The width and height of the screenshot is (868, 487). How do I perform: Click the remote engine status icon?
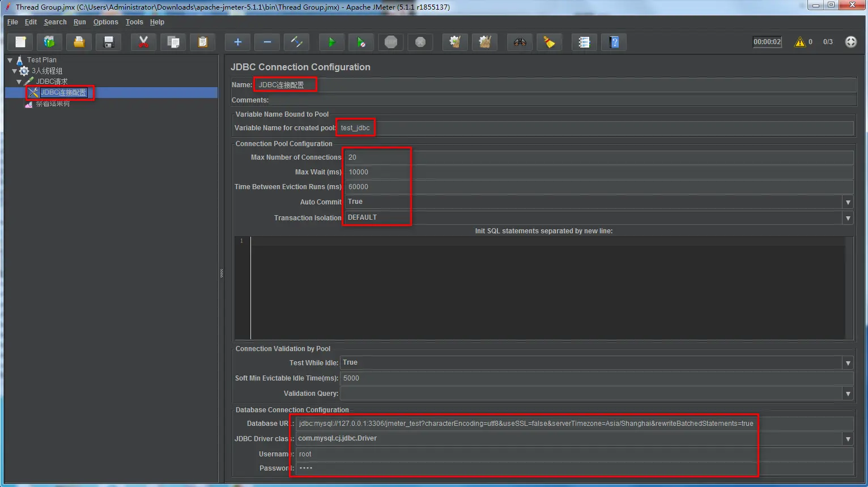pos(851,42)
